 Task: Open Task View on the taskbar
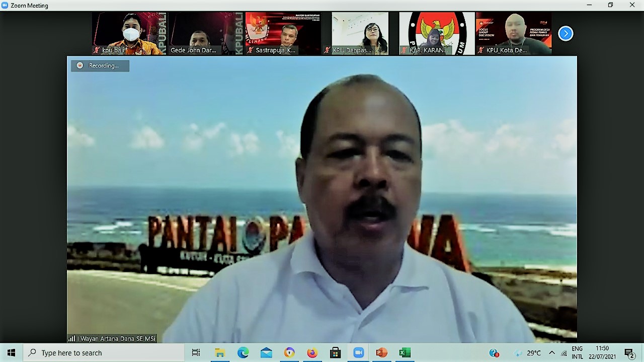(x=196, y=353)
